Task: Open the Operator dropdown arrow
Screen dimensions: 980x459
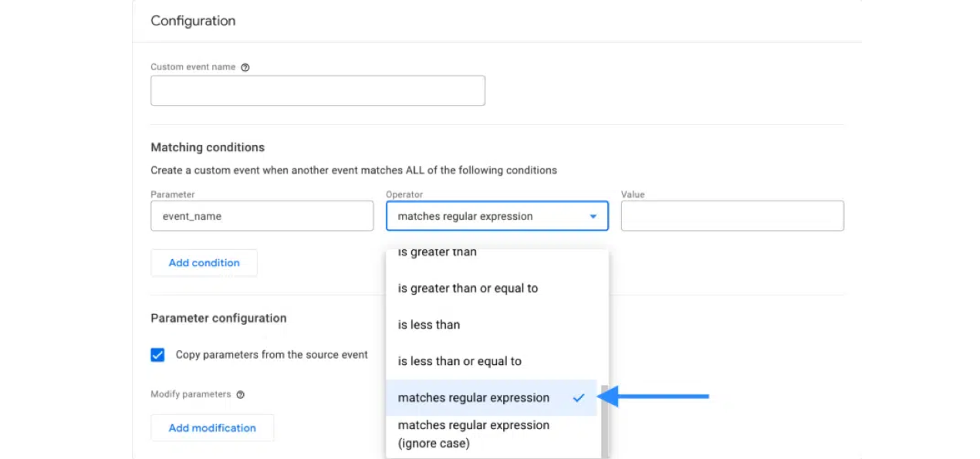Action: (593, 217)
